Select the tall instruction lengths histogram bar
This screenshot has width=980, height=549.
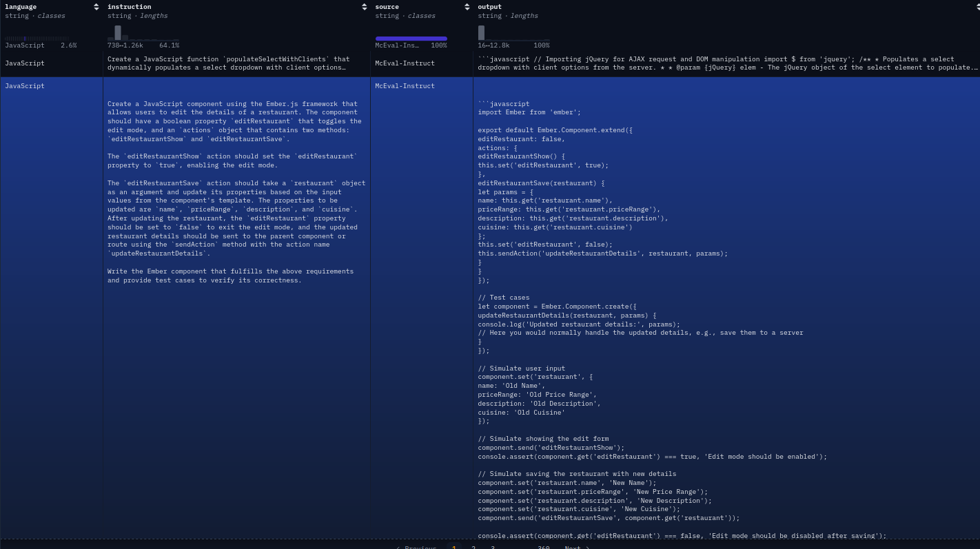(118, 33)
